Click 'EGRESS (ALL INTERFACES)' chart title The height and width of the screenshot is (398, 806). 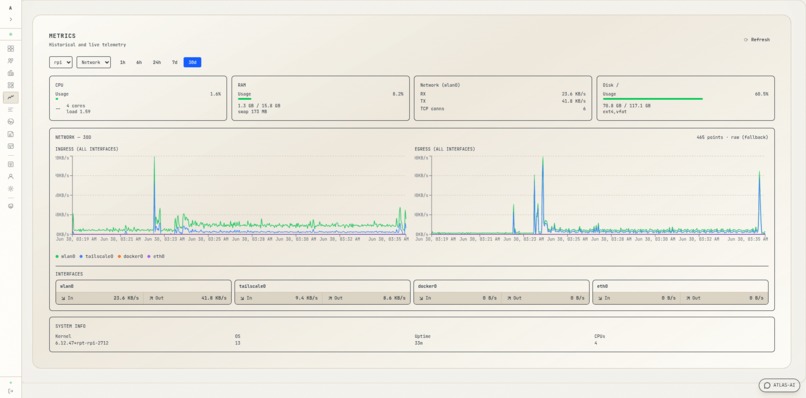(445, 149)
